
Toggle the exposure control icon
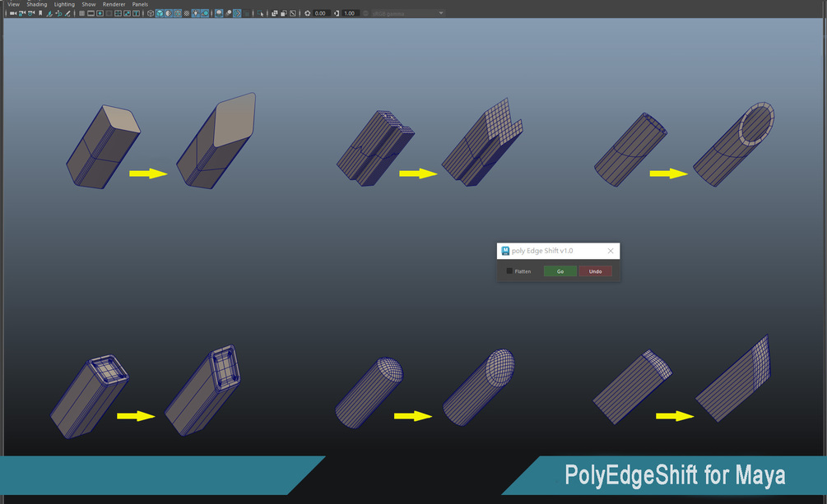tap(308, 13)
